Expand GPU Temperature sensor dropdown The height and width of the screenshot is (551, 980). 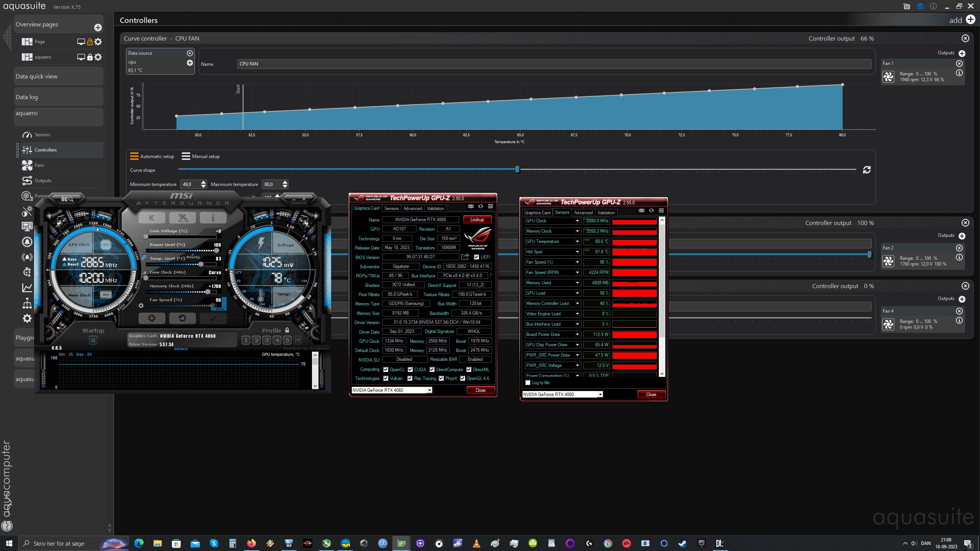577,241
